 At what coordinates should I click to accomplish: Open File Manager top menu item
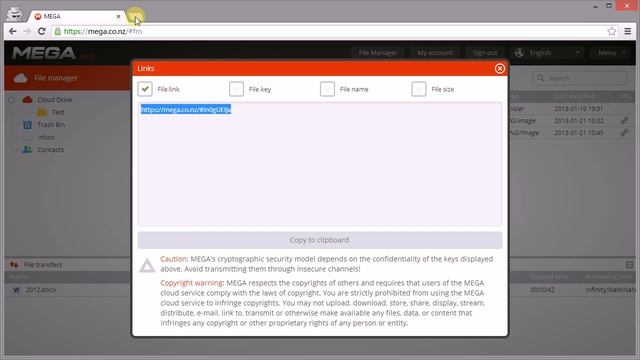point(378,53)
